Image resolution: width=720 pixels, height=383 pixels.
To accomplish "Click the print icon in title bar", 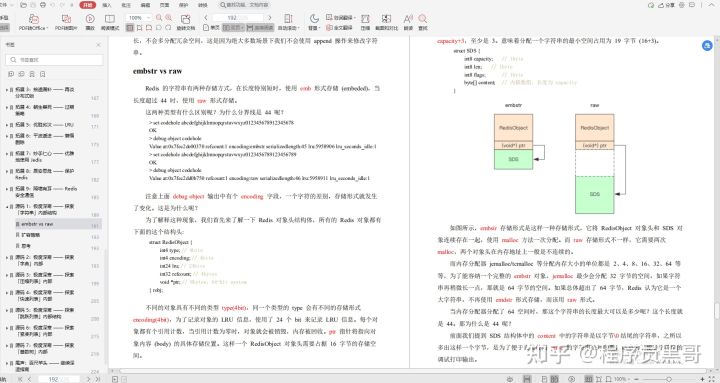I will 43,5.
